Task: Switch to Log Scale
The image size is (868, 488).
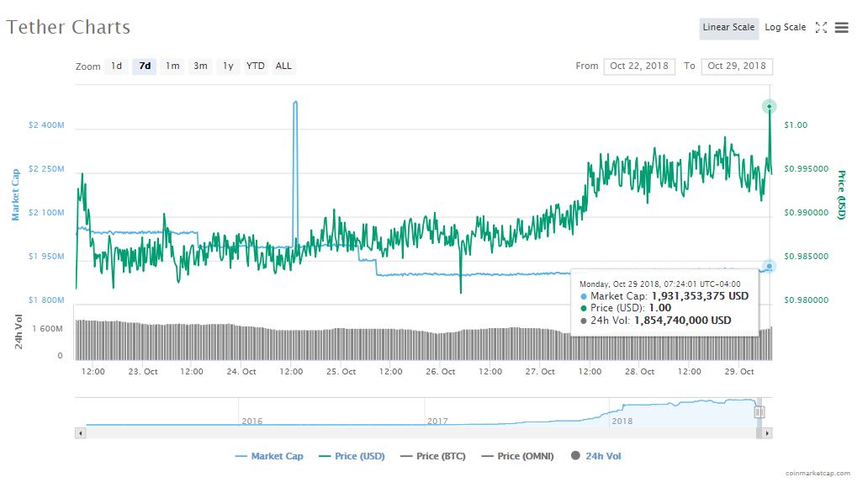Action: (x=785, y=28)
